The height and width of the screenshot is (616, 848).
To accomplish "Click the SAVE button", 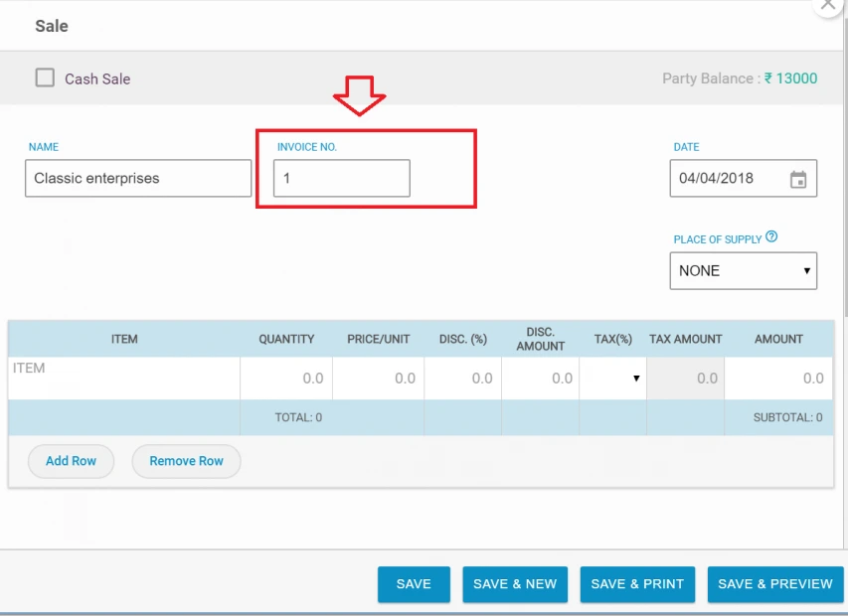I will [414, 584].
